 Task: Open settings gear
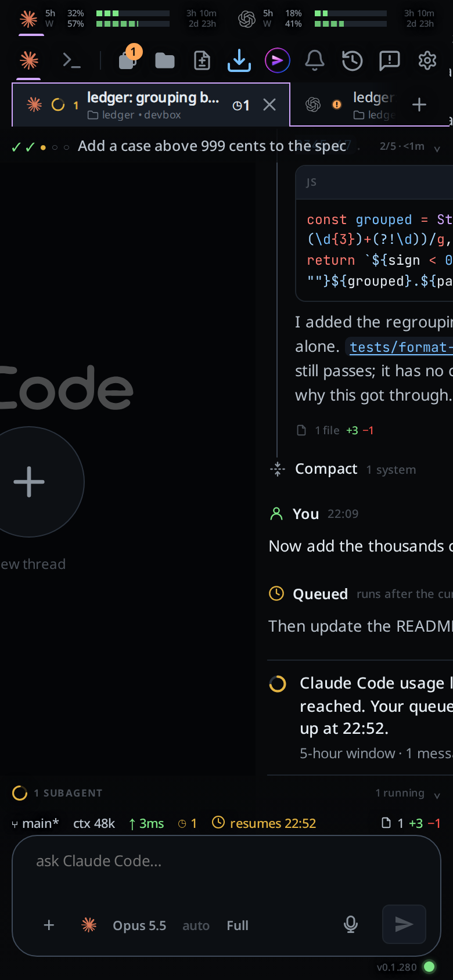(x=427, y=60)
